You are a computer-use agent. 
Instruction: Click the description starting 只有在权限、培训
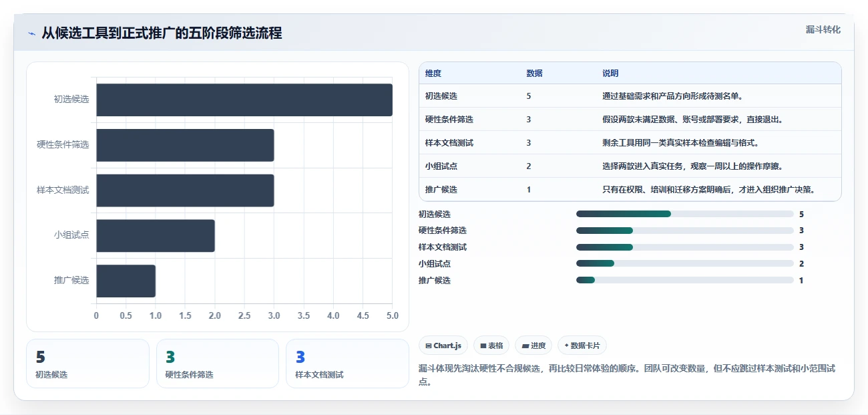pos(708,190)
